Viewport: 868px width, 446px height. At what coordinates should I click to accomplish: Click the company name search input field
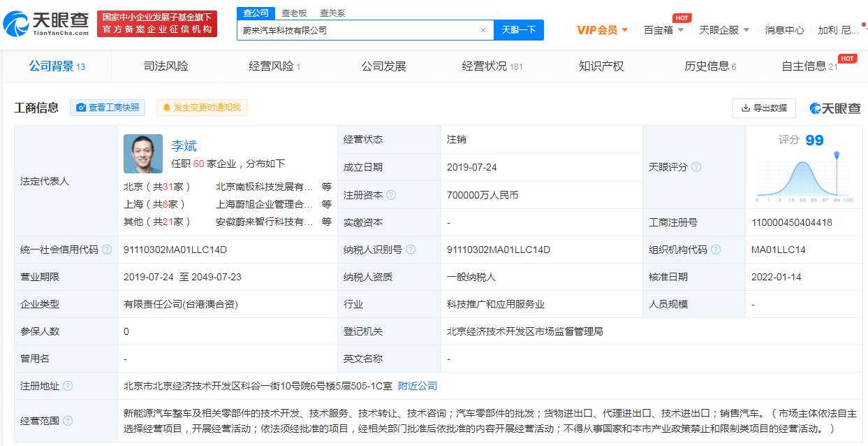356,30
